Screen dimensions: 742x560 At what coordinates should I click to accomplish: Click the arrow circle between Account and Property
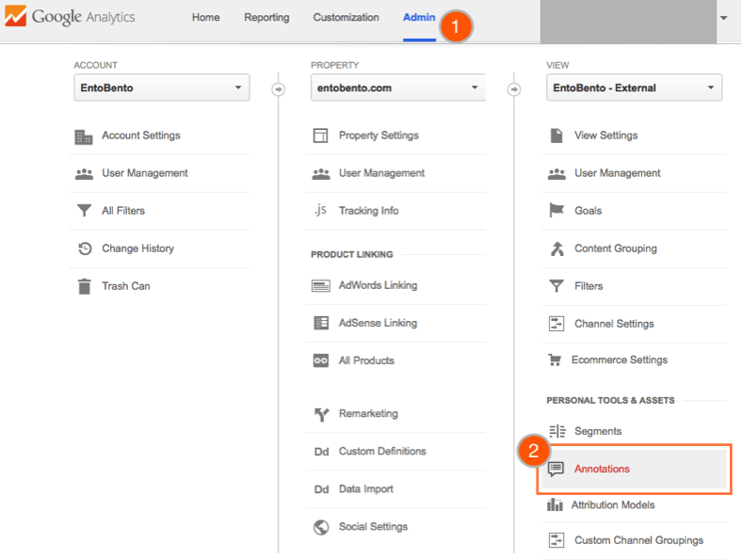pyautogui.click(x=279, y=88)
